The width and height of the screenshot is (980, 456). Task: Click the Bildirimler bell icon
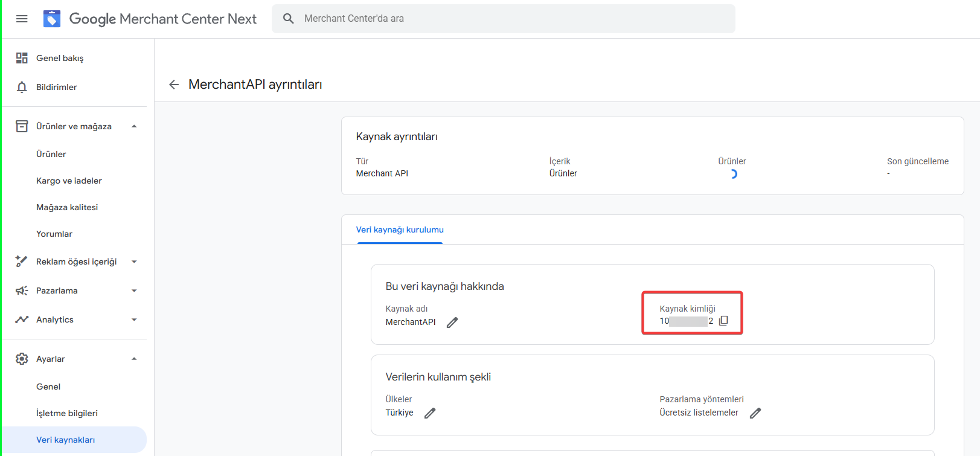click(x=22, y=87)
